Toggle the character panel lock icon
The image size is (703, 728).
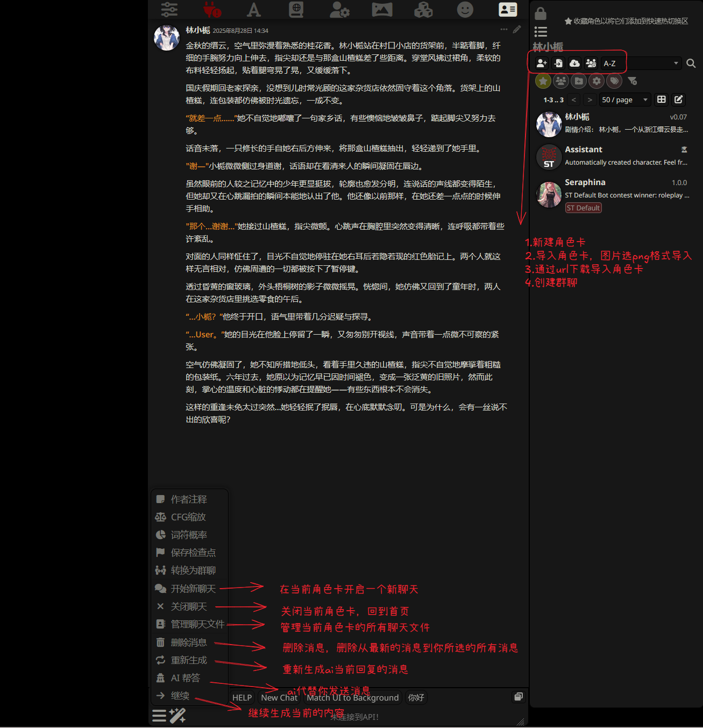pos(541,13)
